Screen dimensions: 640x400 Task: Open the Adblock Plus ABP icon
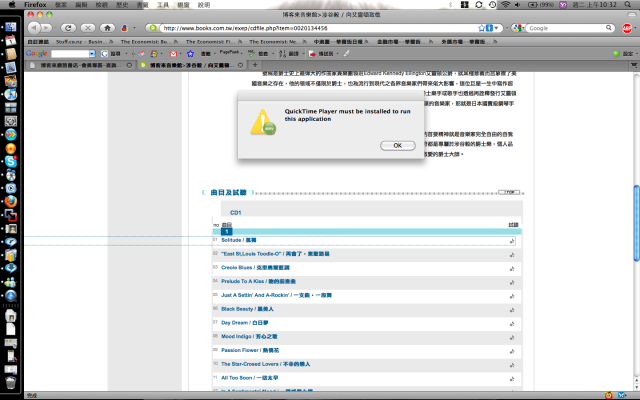click(627, 28)
